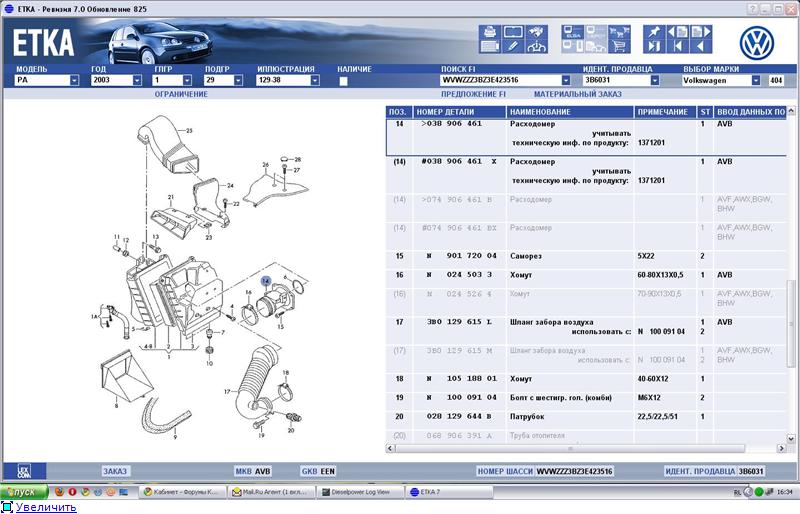
Task: Select callout 14 on the parts diagram
Action: click(x=266, y=281)
